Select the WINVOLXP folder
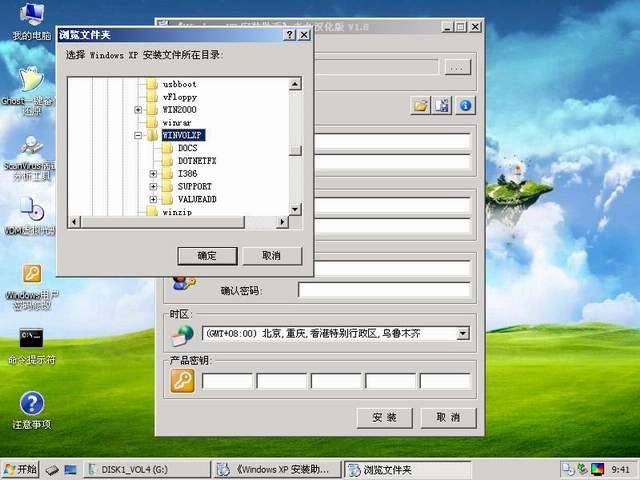 pos(183,135)
